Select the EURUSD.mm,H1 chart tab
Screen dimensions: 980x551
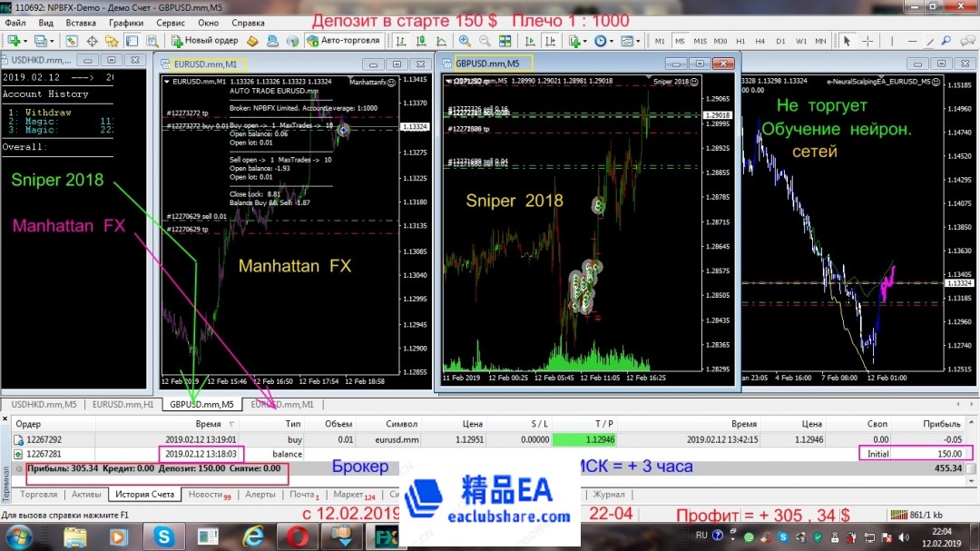pos(122,405)
